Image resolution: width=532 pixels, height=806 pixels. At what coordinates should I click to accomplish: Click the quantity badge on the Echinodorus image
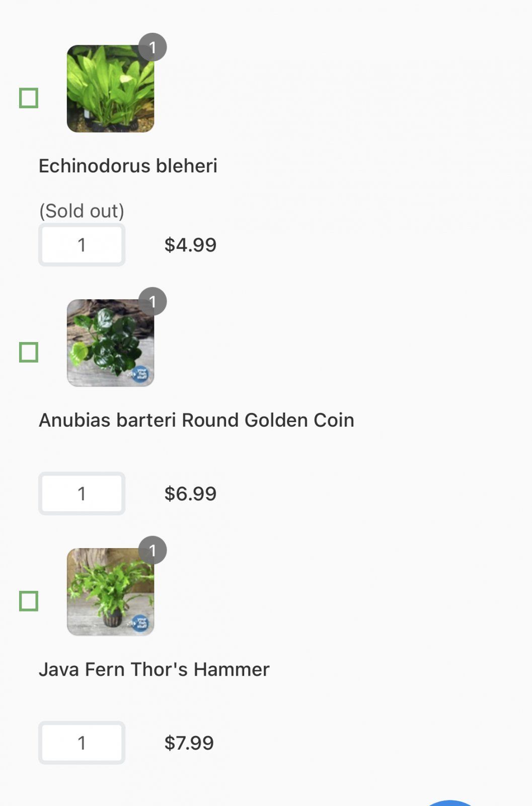(x=153, y=47)
